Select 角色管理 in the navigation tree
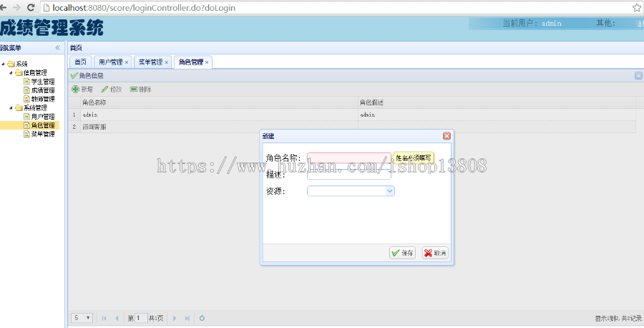 pos(43,125)
